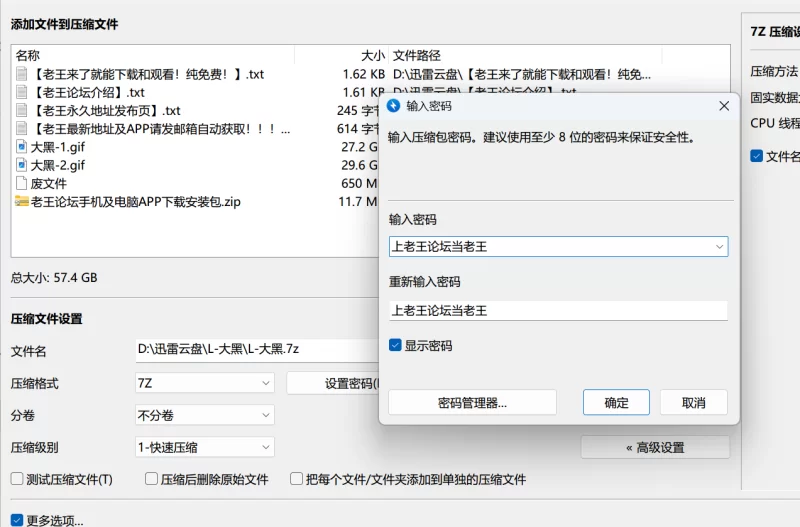Close the 输入密码 dialog with X
The width and height of the screenshot is (800, 527).
723,106
